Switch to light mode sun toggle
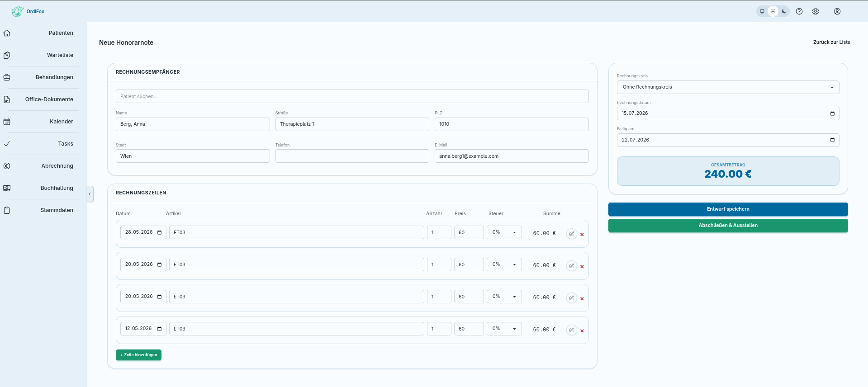 773,11
